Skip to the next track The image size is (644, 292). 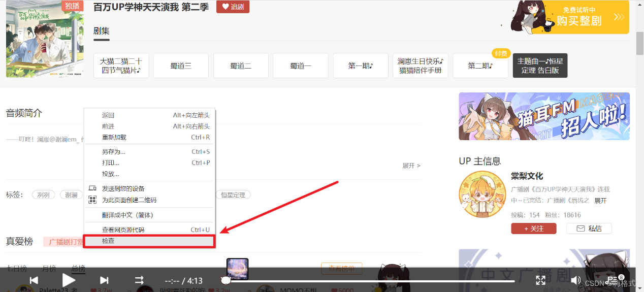coord(104,280)
